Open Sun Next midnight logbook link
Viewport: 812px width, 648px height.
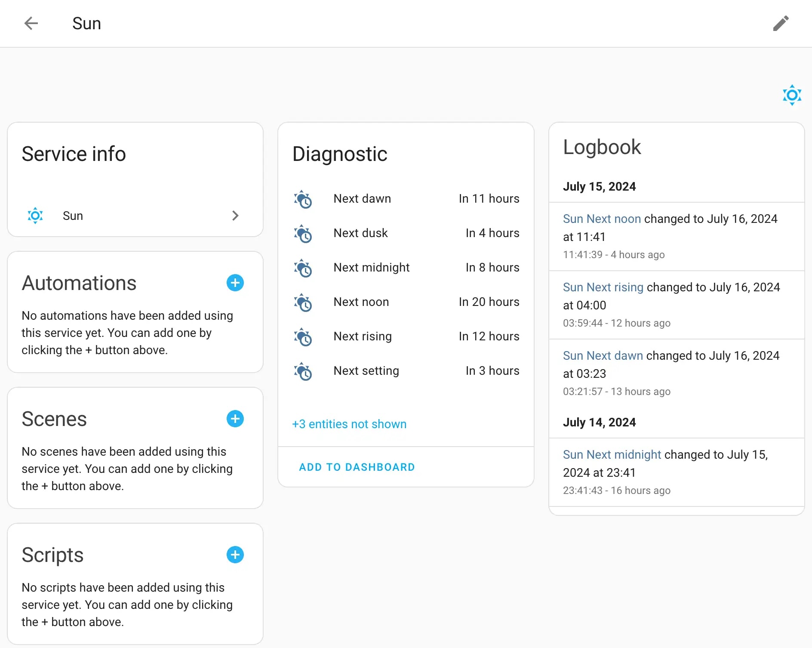click(612, 454)
